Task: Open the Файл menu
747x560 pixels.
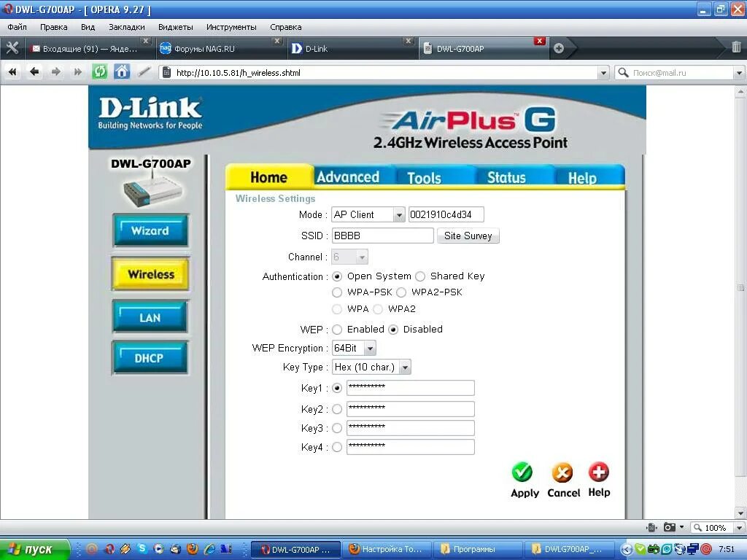Action: (18, 27)
